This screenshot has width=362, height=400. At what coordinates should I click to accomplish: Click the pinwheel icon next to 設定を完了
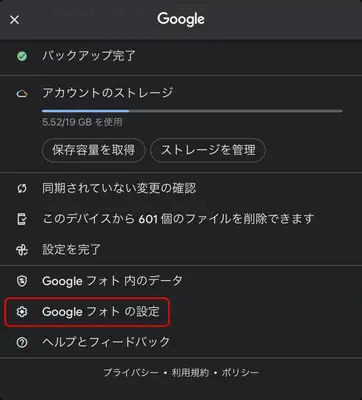coord(22,250)
